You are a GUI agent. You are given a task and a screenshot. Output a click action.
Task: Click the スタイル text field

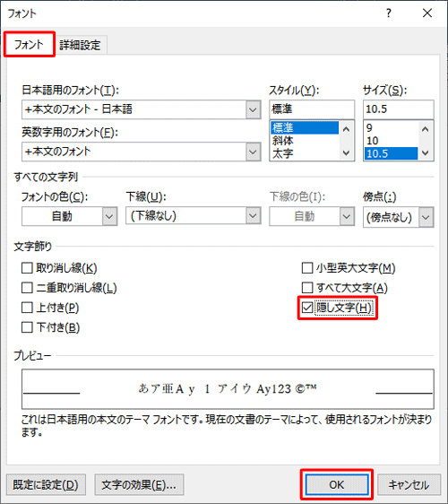[x=312, y=109]
